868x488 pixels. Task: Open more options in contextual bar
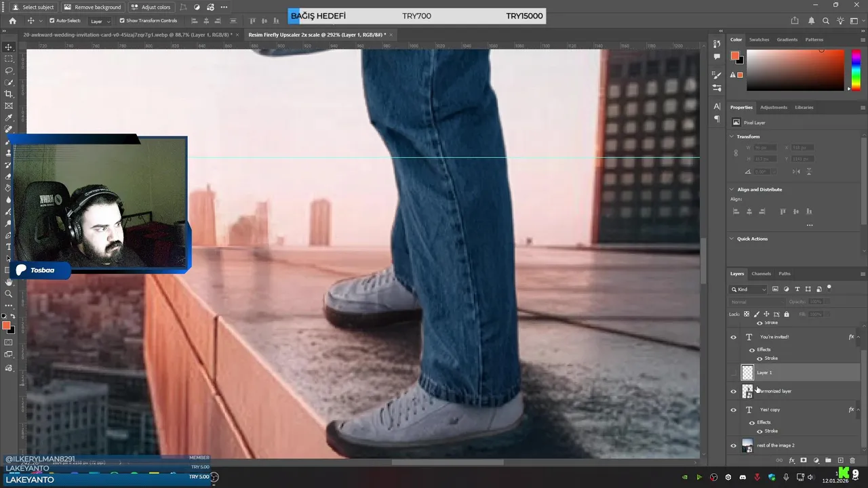(x=224, y=7)
